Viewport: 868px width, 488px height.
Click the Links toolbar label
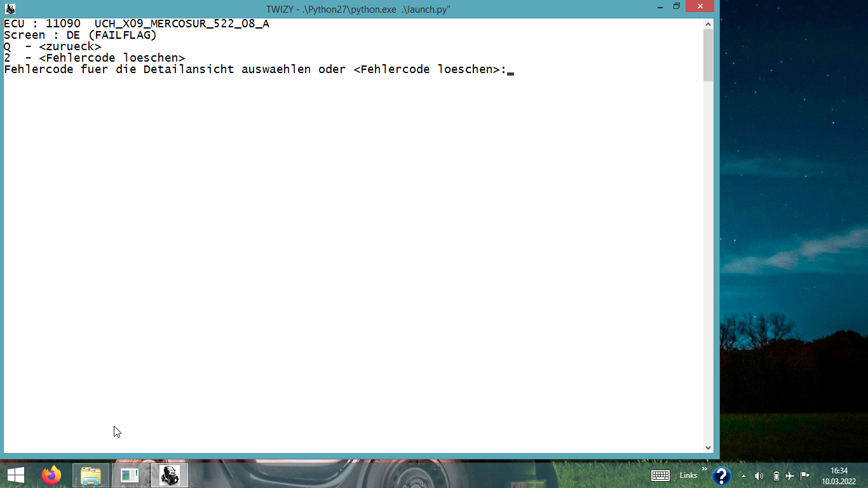pyautogui.click(x=688, y=475)
